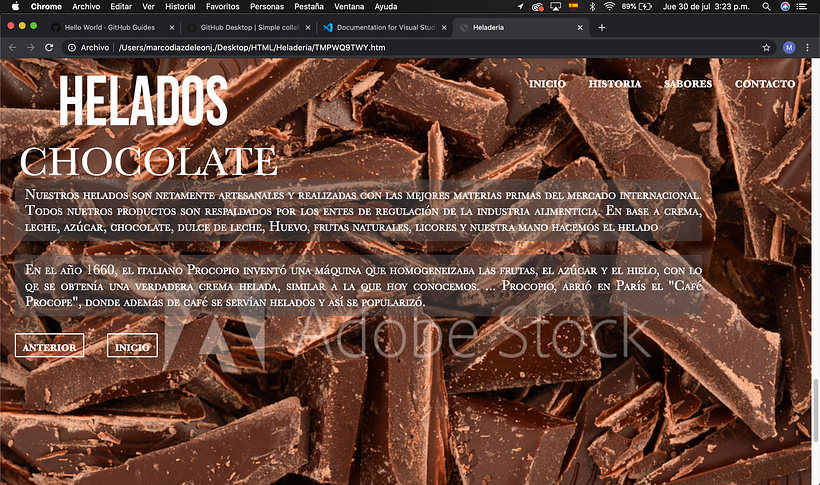Go back to previous page
Image resolution: width=820 pixels, height=485 pixels.
pyautogui.click(x=13, y=48)
